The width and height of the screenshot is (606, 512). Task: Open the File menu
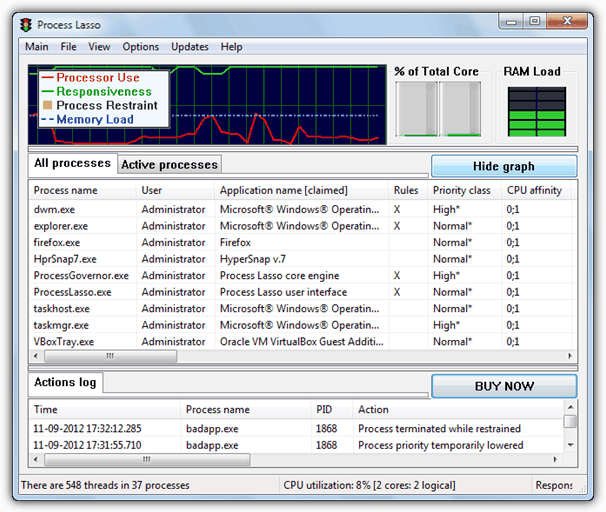68,47
